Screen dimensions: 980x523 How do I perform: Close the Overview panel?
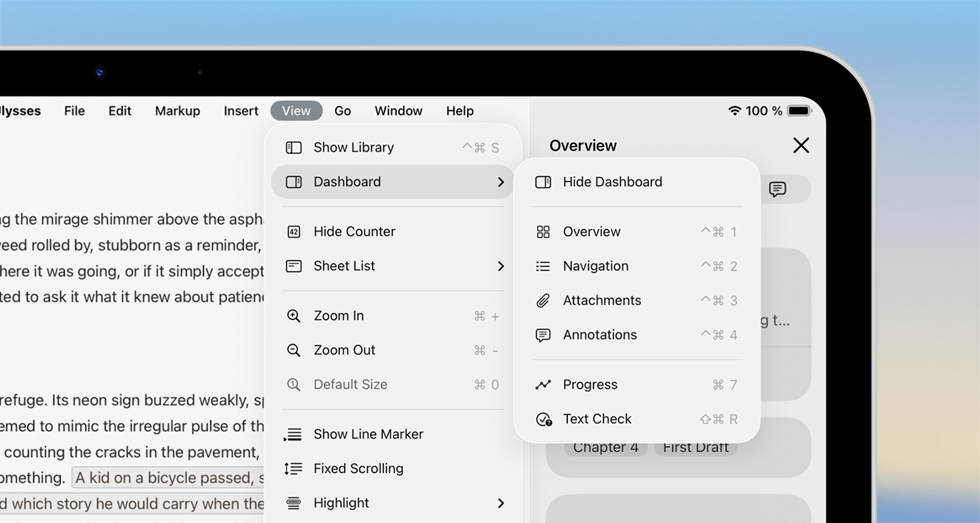click(x=801, y=145)
